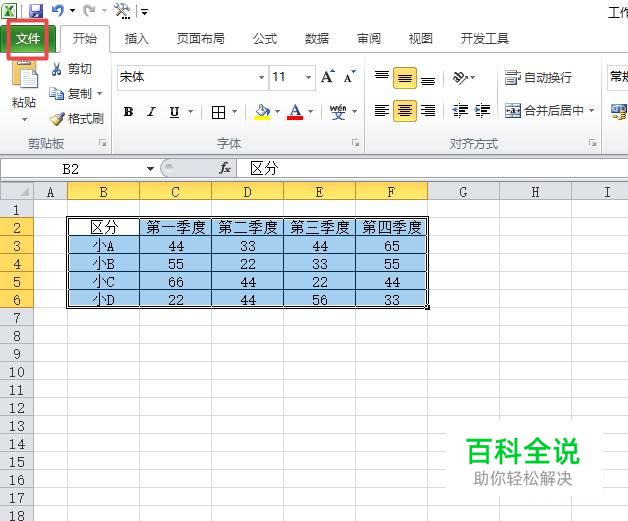Open the Customize Quick Access Toolbar arrow
628x521 pixels.
[x=144, y=12]
